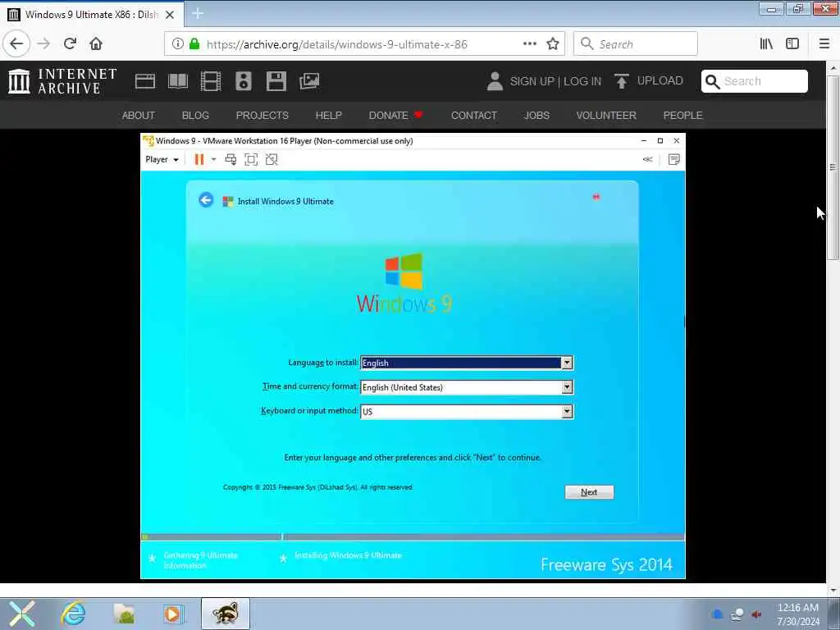Open the Start button on taskbar
840x630 pixels.
pos(21,614)
